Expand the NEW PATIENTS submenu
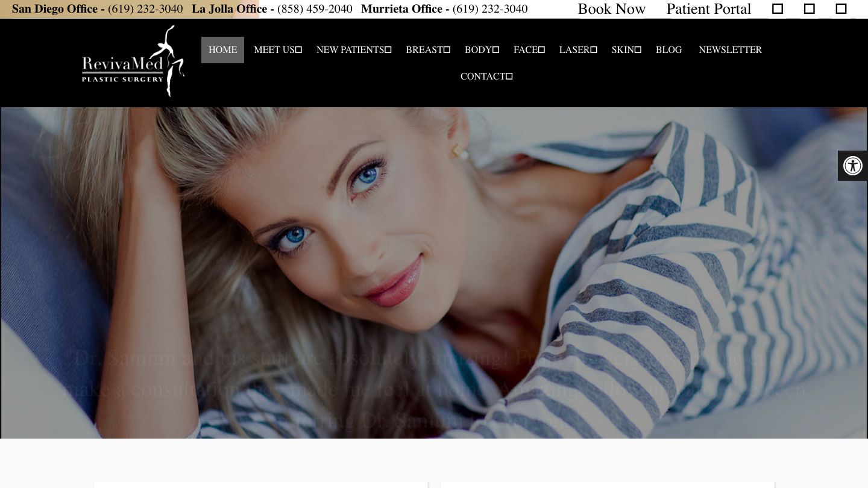 tap(354, 50)
